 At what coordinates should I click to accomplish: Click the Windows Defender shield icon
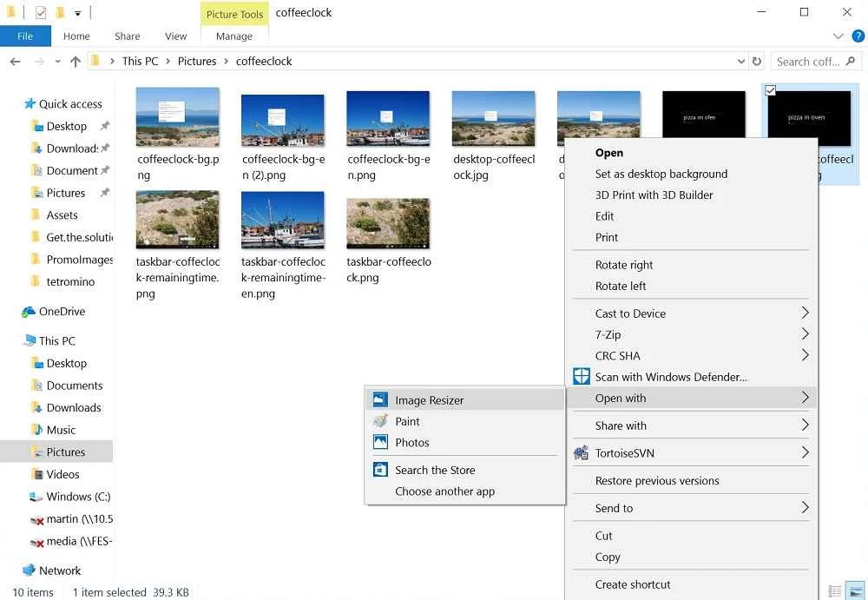[x=582, y=377]
